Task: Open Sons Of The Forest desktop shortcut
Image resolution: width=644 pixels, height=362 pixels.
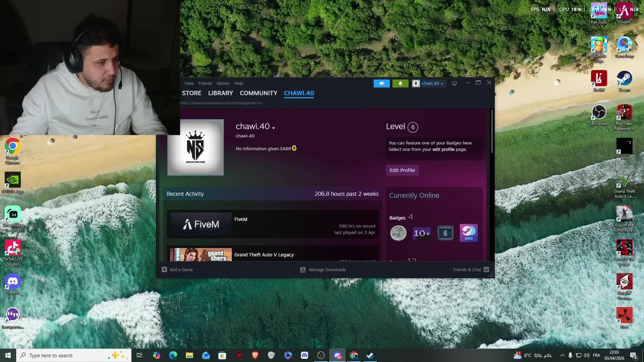Action: click(624, 253)
